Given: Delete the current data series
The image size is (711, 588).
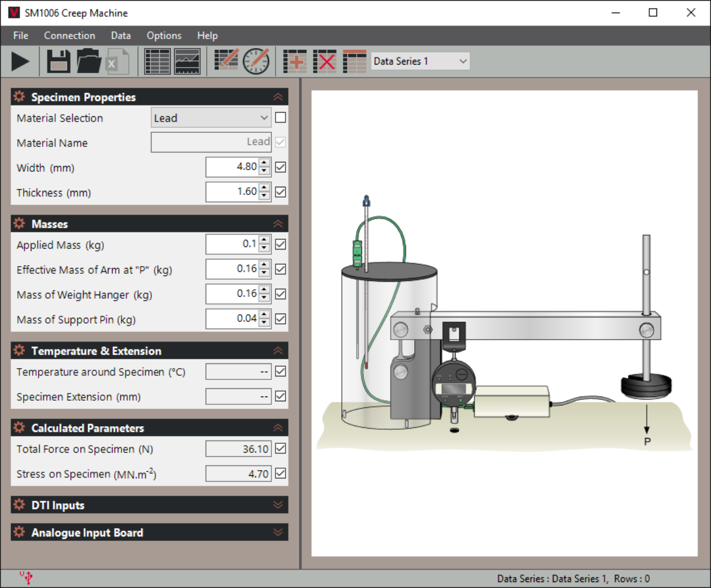Looking at the screenshot, I should pos(325,61).
